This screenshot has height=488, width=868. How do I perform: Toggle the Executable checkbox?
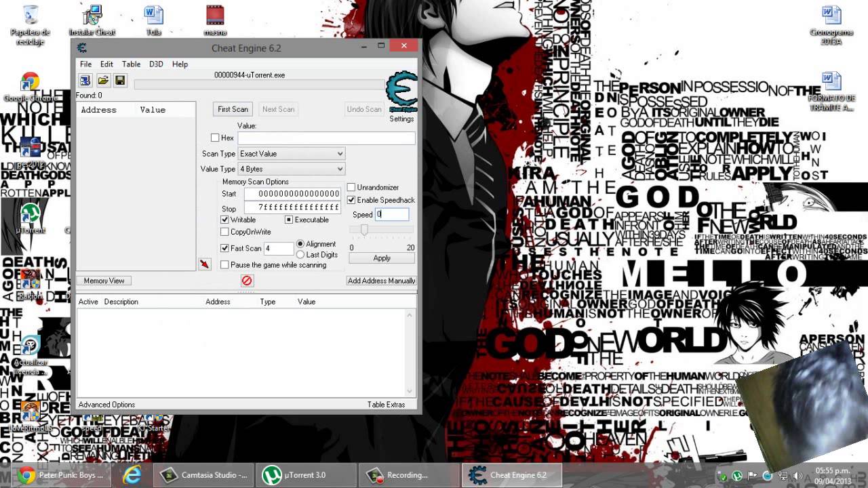(289, 220)
